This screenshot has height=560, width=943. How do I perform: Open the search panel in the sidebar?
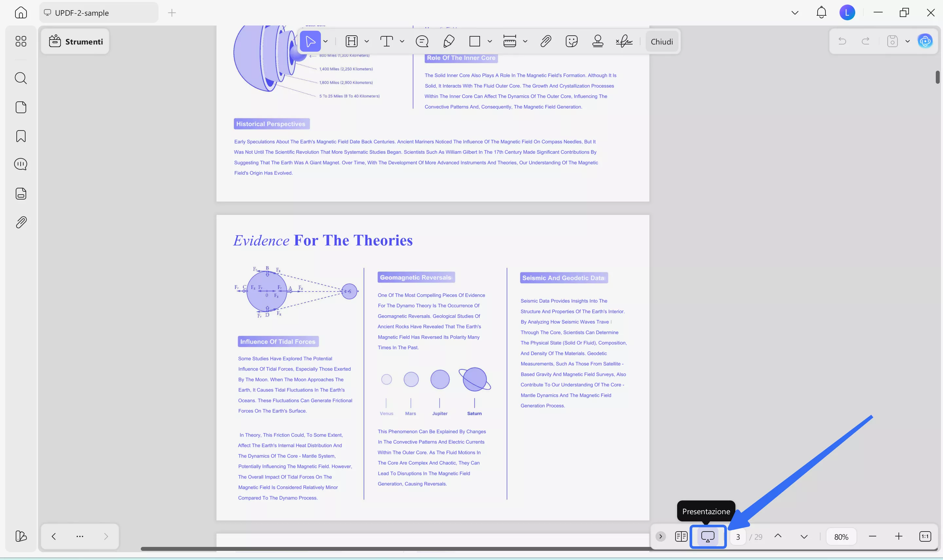(20, 78)
